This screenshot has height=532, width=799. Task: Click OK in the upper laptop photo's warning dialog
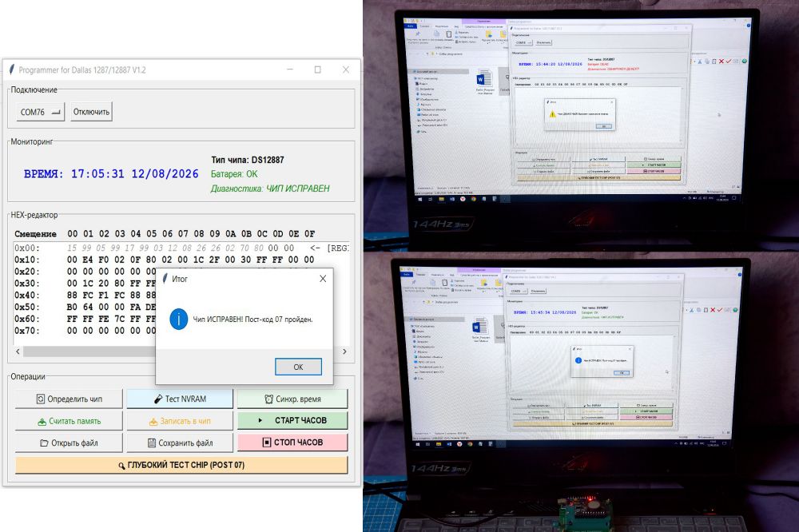[604, 126]
